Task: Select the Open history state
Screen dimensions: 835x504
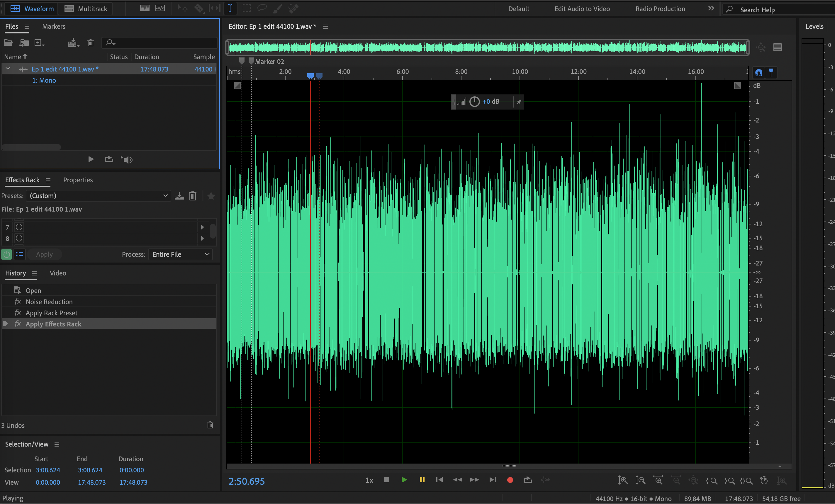Action: pos(109,290)
